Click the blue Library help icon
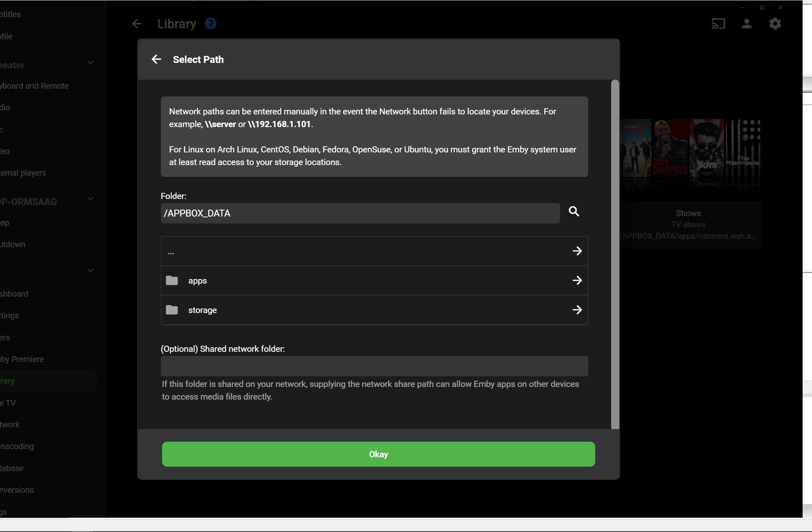Viewport: 812px width, 532px height. click(211, 24)
